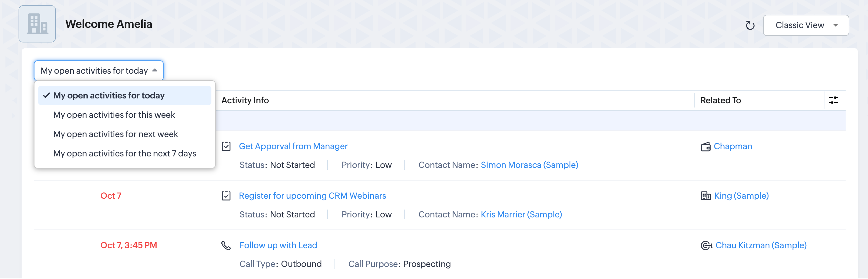Select My open activities for this week
The image size is (868, 279).
[x=114, y=115]
